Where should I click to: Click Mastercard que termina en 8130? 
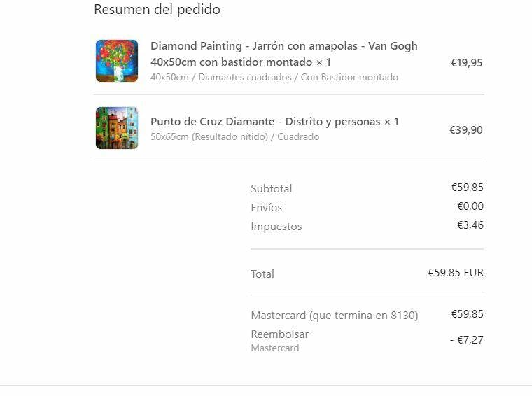[335, 316]
